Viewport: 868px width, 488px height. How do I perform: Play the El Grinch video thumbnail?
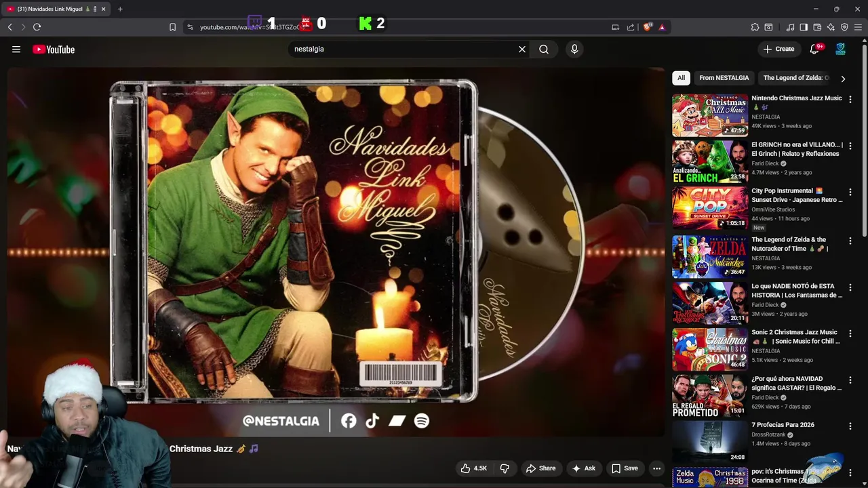point(710,161)
